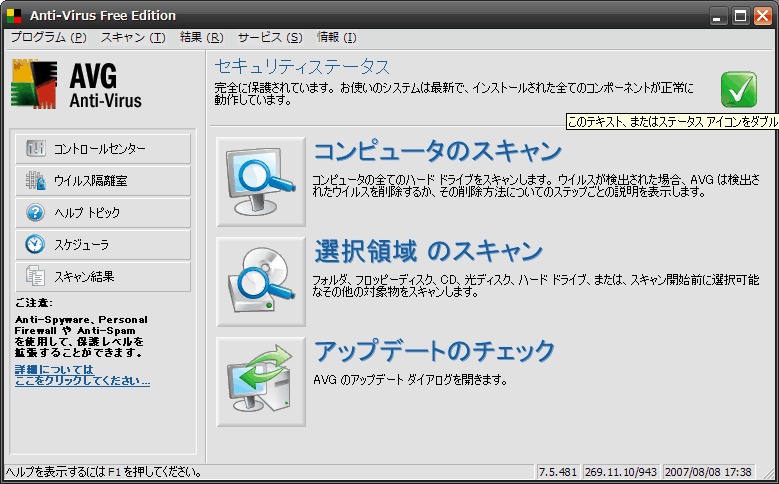Image resolution: width=779 pixels, height=484 pixels.
Task: Click the yellow tooltip about status icon
Action: [672, 121]
